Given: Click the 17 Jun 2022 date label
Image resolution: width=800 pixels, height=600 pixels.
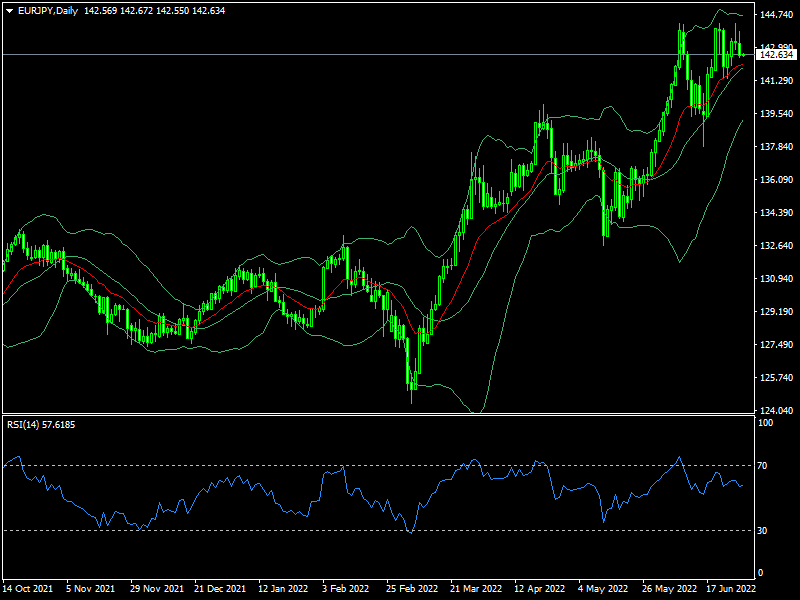Looking at the screenshot, I should 731,589.
